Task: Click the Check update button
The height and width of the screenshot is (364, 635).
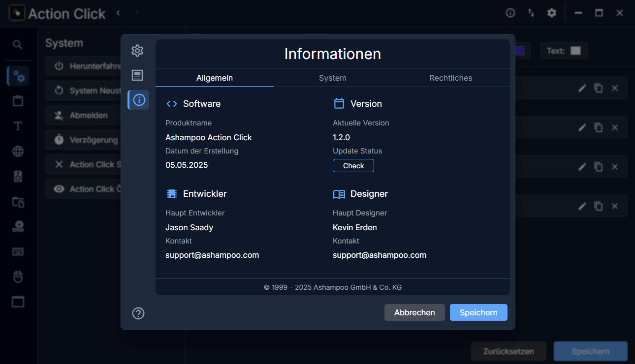Action: tap(353, 166)
